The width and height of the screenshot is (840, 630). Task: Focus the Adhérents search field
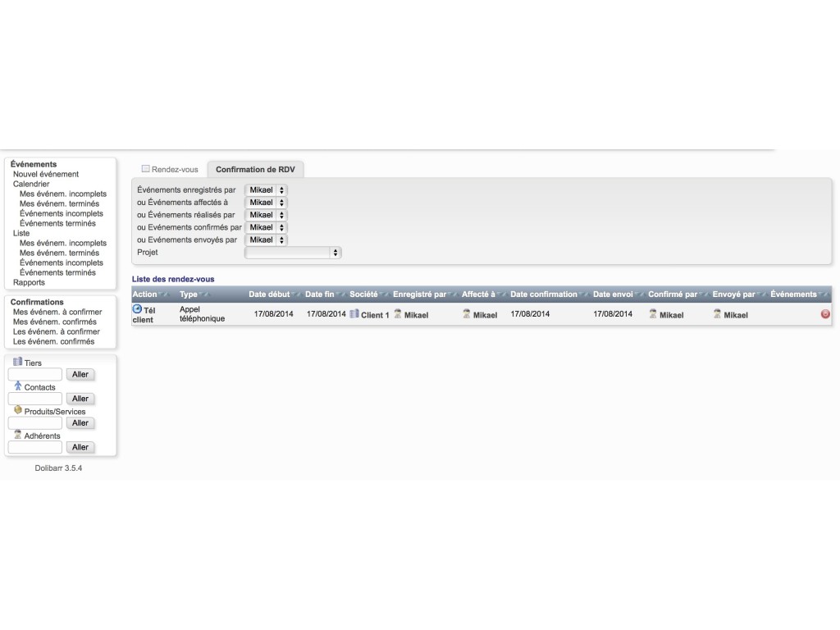[35, 447]
